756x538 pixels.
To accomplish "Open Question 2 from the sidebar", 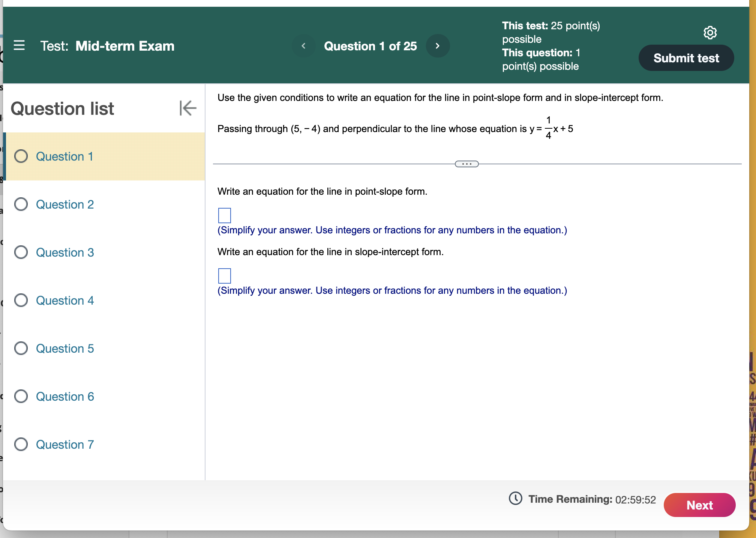I will point(64,204).
